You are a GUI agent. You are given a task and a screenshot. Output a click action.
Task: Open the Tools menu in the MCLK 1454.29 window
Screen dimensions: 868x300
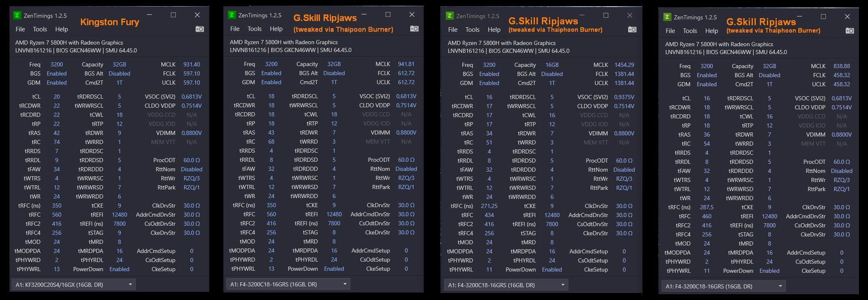tap(473, 30)
